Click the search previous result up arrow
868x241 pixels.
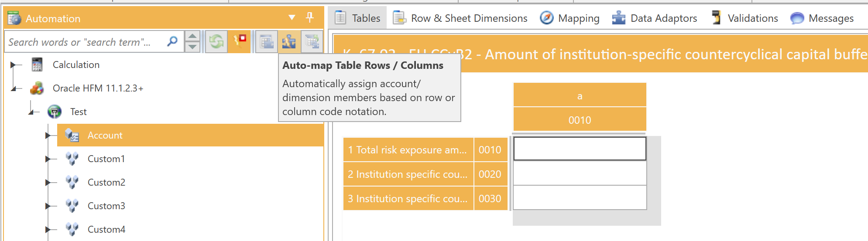click(192, 36)
